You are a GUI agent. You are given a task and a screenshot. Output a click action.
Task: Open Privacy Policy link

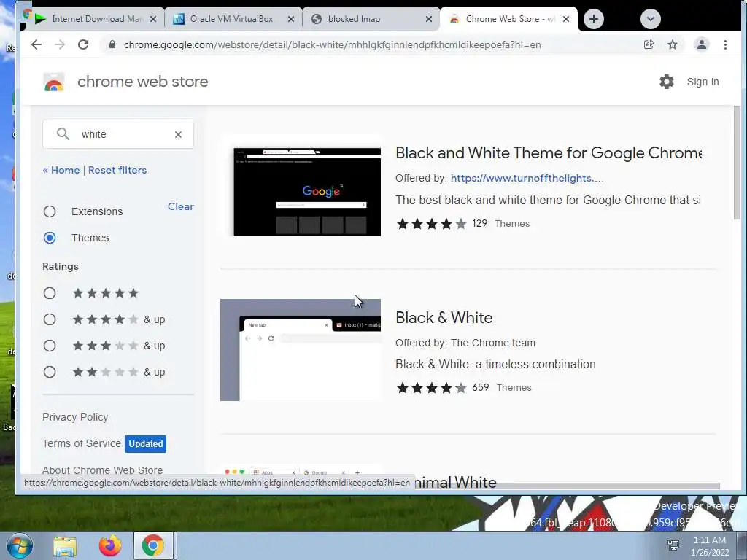75,417
